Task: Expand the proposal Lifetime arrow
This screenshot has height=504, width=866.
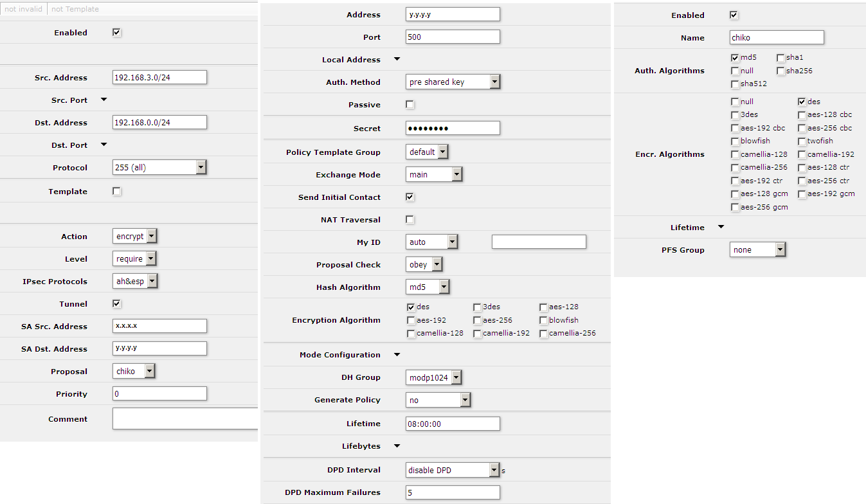Action: [x=721, y=227]
